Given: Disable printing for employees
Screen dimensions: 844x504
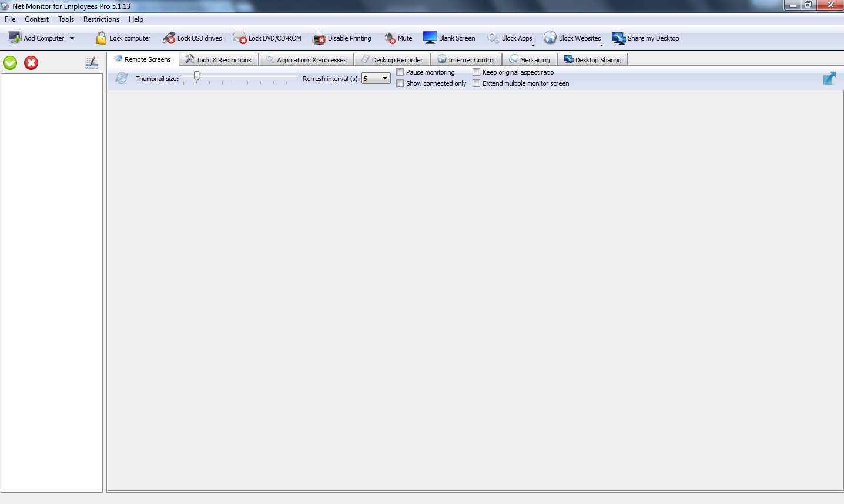Looking at the screenshot, I should click(343, 38).
